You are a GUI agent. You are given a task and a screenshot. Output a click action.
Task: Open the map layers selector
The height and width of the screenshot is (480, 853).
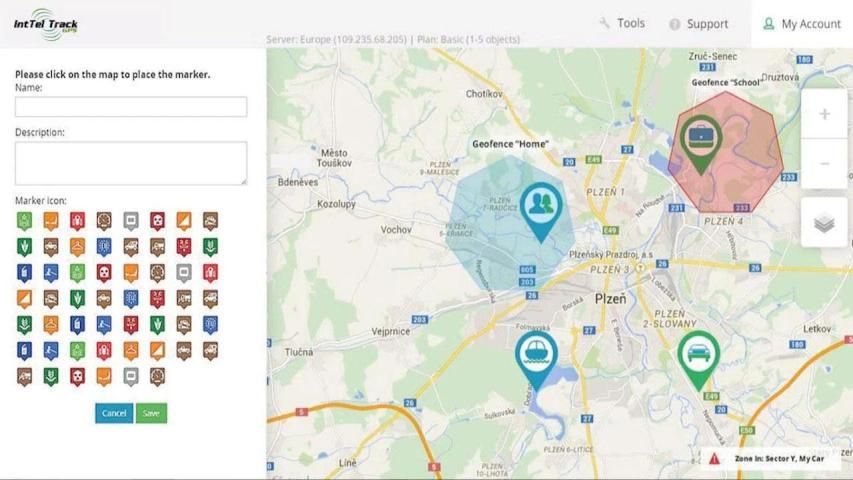824,223
